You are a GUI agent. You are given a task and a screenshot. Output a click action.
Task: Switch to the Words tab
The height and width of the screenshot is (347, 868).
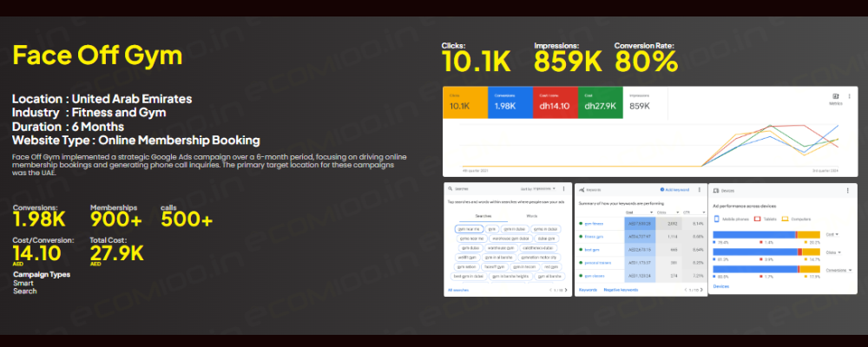(x=531, y=216)
